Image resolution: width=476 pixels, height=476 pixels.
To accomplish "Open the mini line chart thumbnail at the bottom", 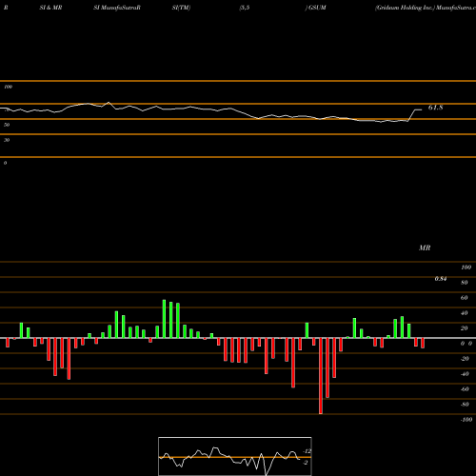I will [235, 456].
